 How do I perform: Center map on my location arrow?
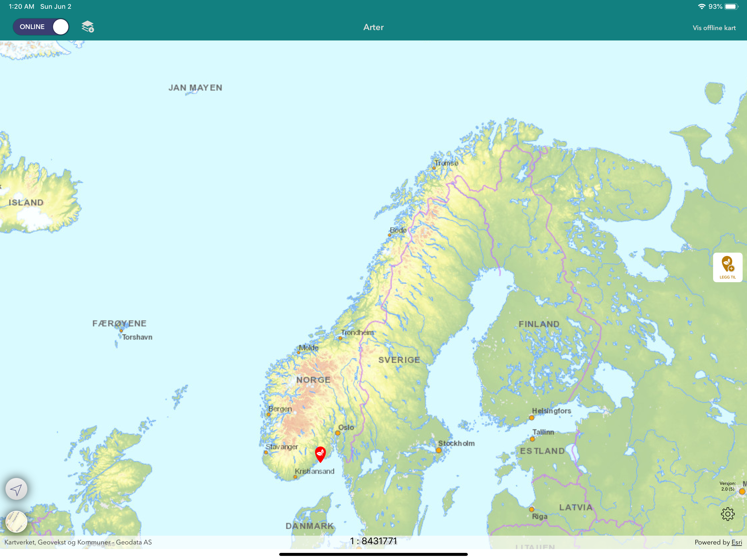click(x=16, y=489)
